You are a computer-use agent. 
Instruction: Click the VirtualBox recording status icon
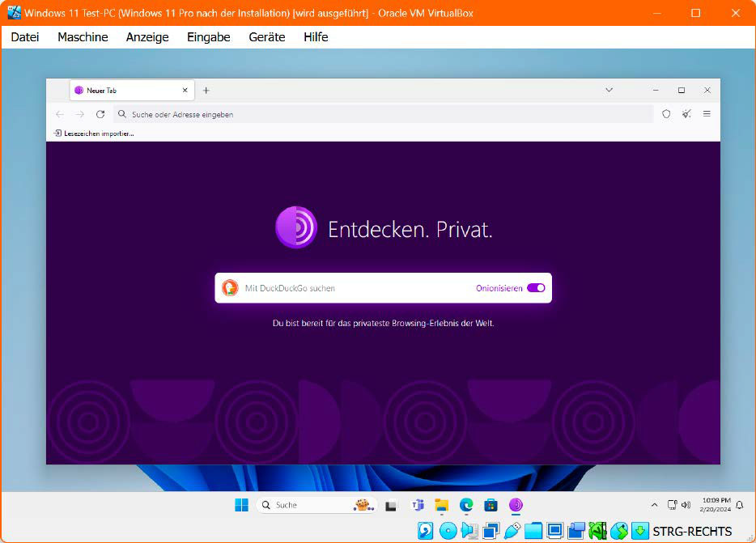pos(576,531)
